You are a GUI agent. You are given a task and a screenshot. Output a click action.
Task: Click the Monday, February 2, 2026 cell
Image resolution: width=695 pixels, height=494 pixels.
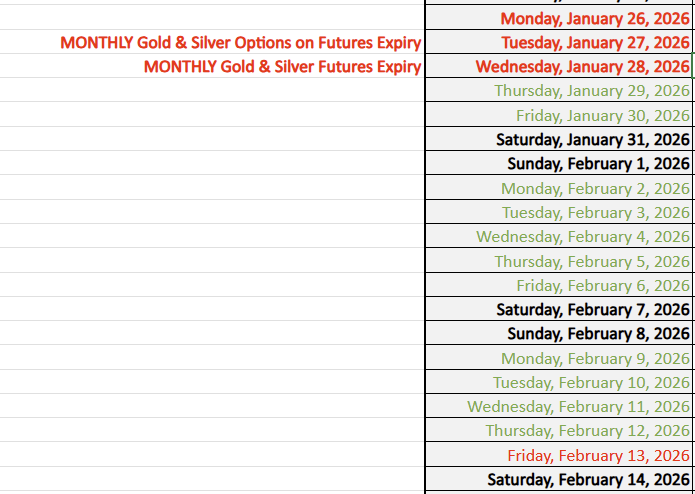pos(595,188)
